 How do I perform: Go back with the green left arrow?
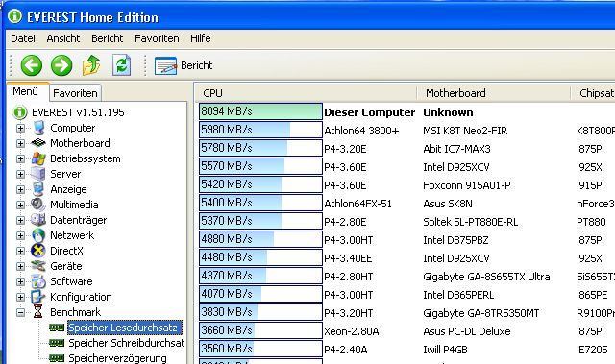[32, 65]
